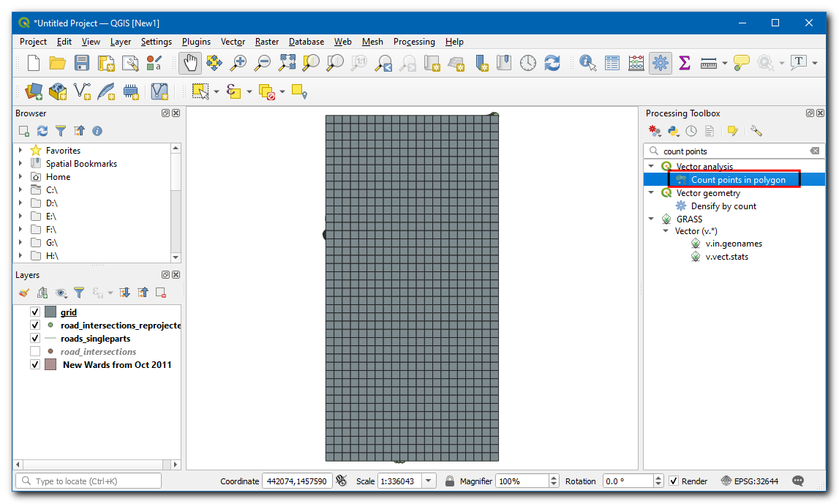Viewport: 839px width, 504px height.
Task: Click the New Wards layer color swatch
Action: (x=50, y=364)
